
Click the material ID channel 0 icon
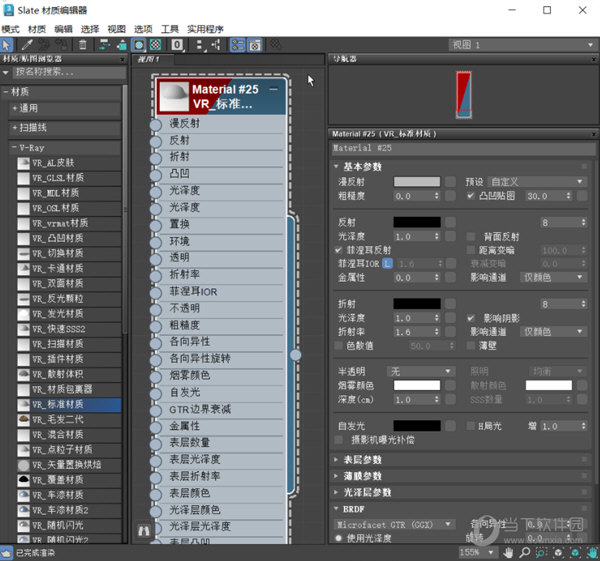pyautogui.click(x=177, y=45)
